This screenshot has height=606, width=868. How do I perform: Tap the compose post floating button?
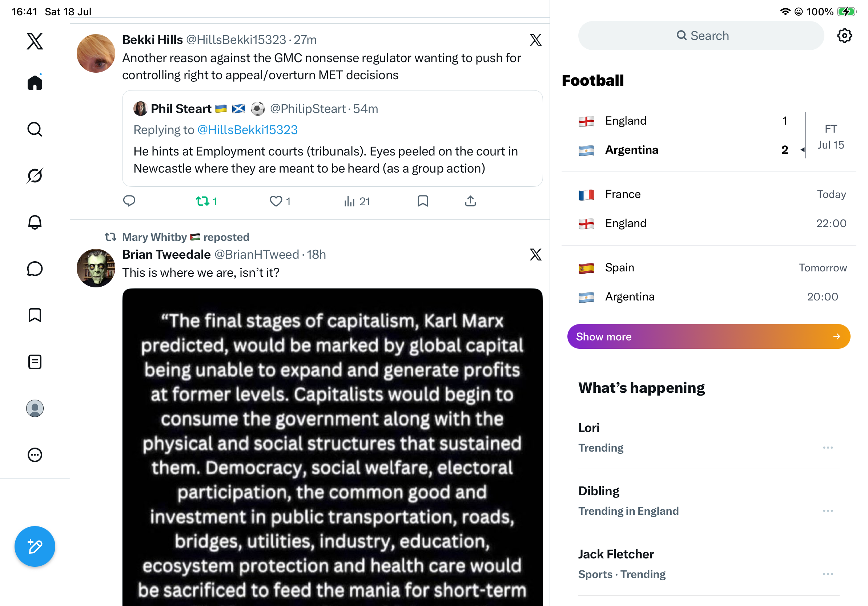(x=35, y=546)
